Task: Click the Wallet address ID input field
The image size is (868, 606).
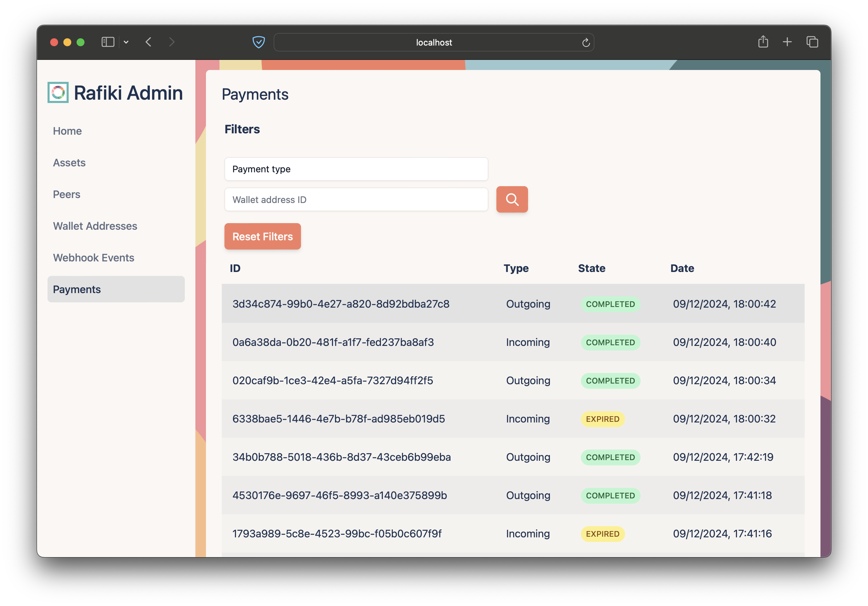Action: (356, 199)
